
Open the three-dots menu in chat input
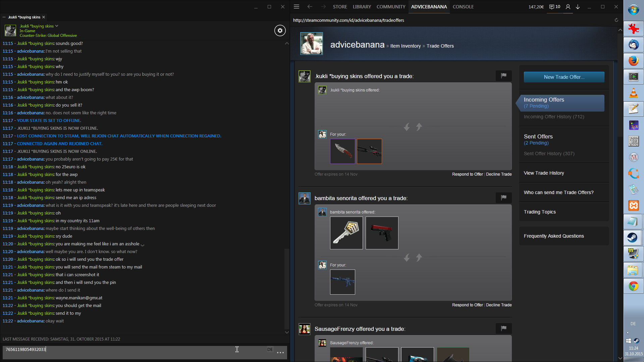tap(280, 352)
